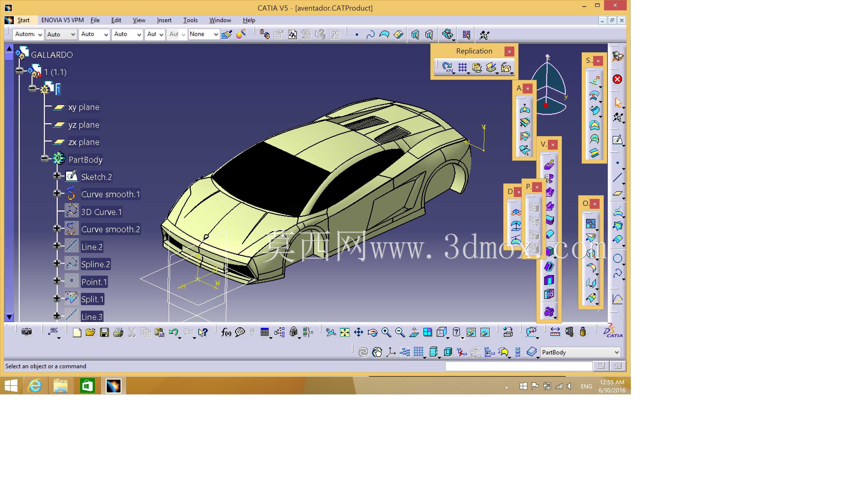Select Point.1 in the tree
The height and width of the screenshot is (493, 868).
[94, 282]
